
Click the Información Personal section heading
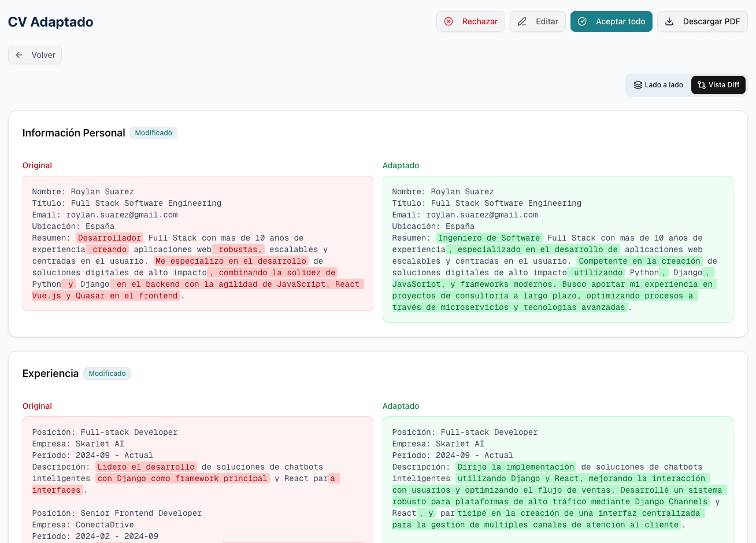click(73, 133)
